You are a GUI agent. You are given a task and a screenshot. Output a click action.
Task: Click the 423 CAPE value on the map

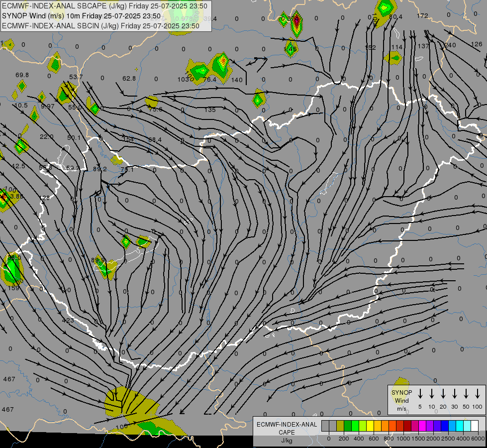click(x=68, y=320)
